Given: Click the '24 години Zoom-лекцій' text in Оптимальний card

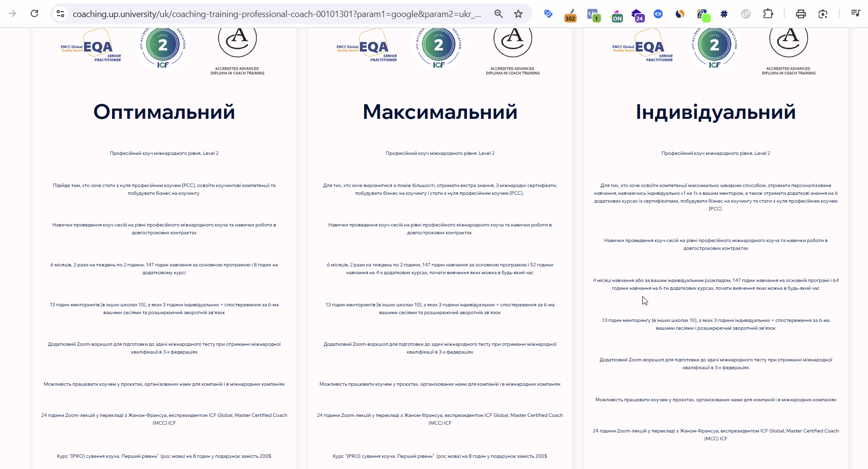Looking at the screenshot, I should [164, 419].
